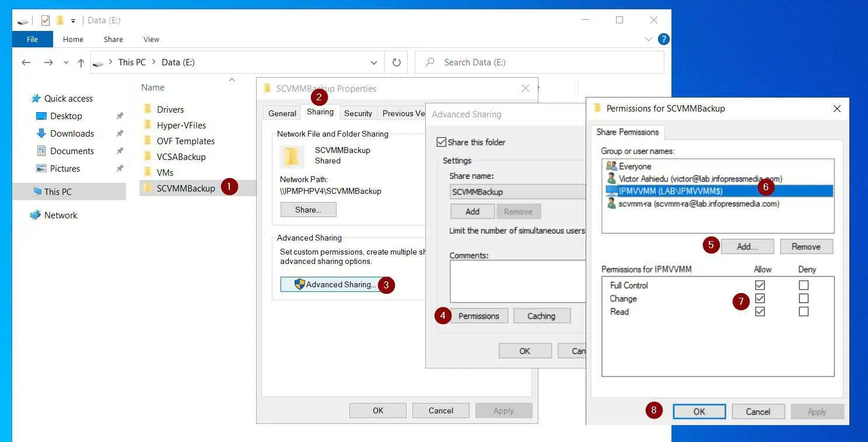Screen dimensions: 868x442
Task: Toggle Deny checkbox for Read
Action: tap(804, 311)
